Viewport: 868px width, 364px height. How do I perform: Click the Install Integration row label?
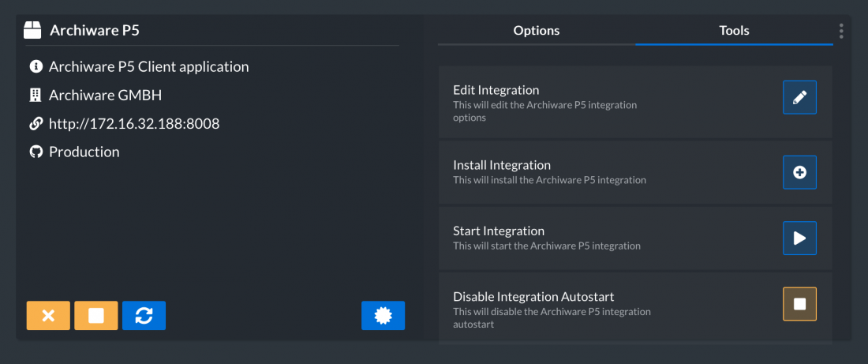[502, 165]
